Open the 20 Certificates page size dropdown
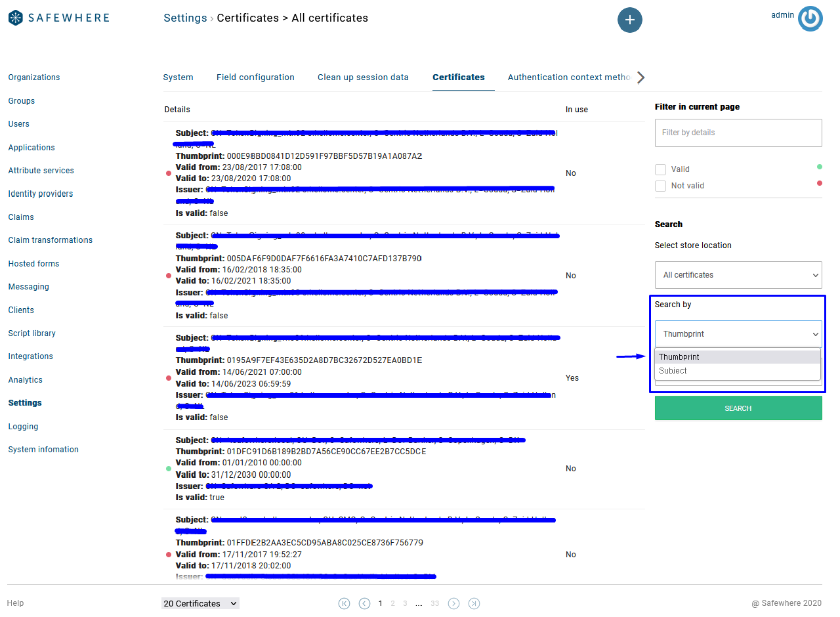This screenshot has width=840, height=617. [200, 603]
